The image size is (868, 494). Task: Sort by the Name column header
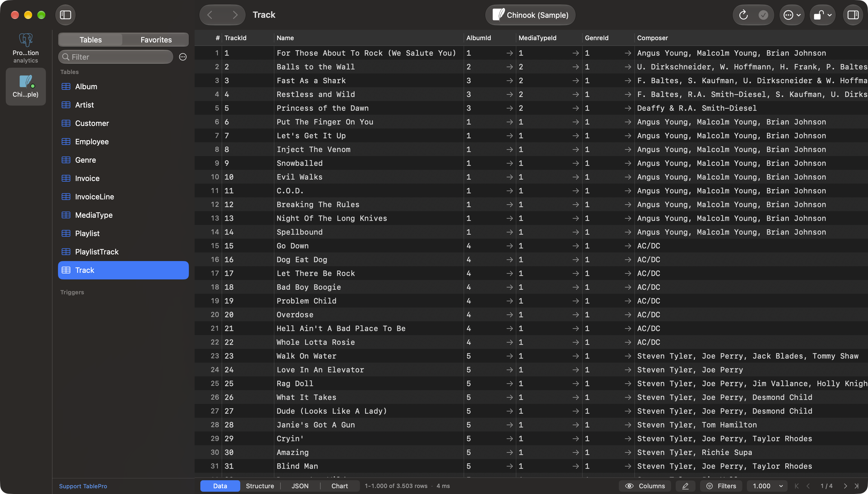pos(369,38)
